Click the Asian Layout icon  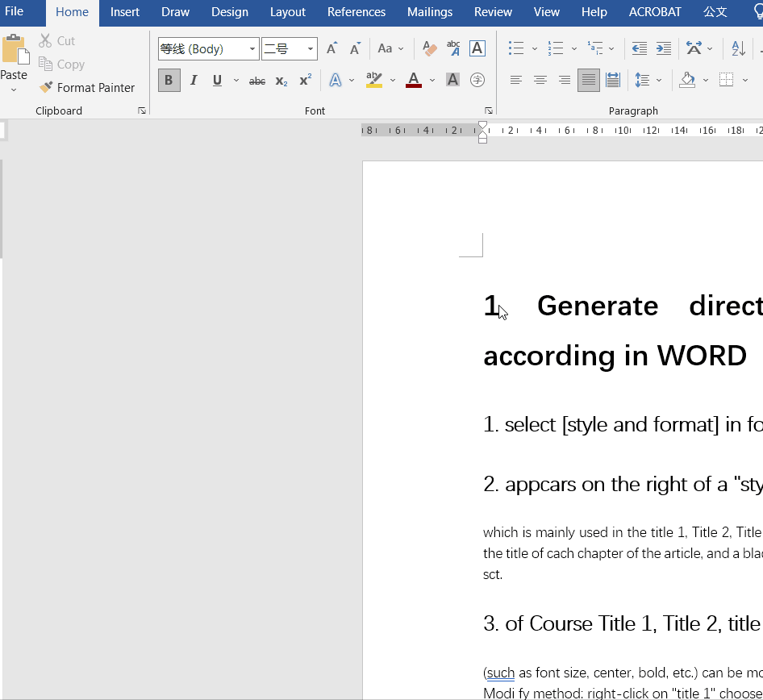pyautogui.click(x=694, y=48)
